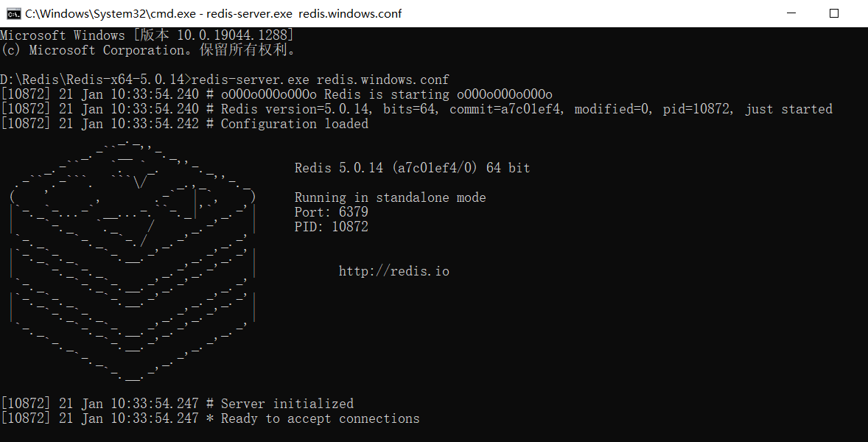Click the D:\Redis\Redis-x64-5.0.14 prompt path

[94, 80]
